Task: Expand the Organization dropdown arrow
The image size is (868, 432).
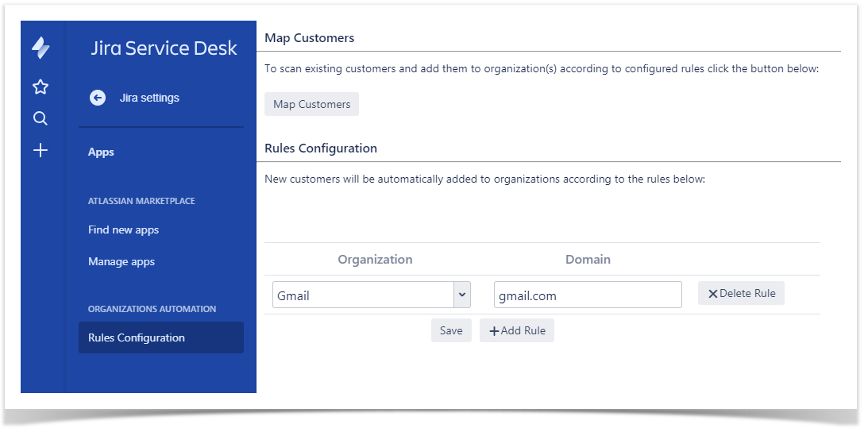Action: [x=461, y=295]
